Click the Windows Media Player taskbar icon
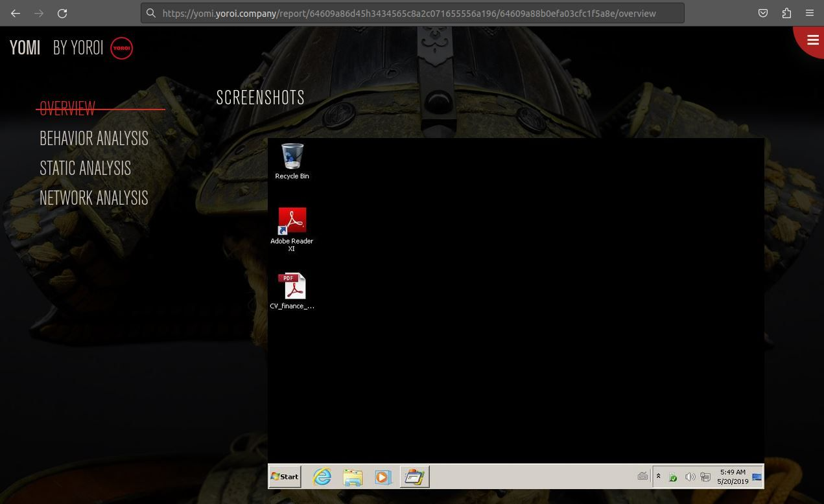 [x=383, y=477]
